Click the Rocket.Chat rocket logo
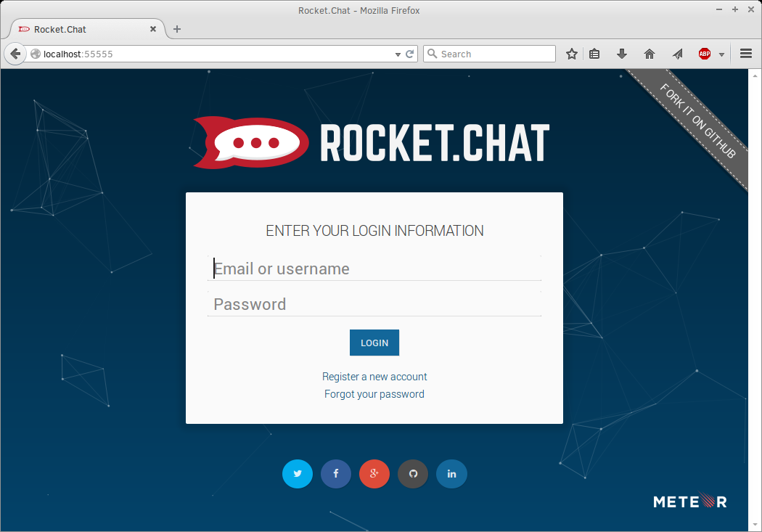 (x=250, y=142)
